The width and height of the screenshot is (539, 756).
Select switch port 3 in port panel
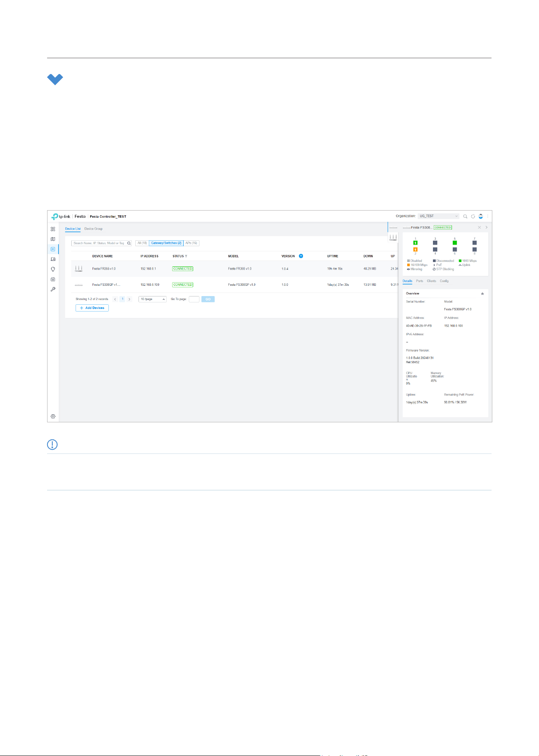point(435,243)
